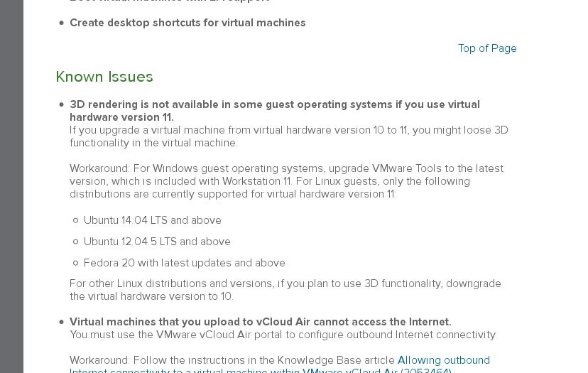Screen dimensions: 588x373
Task: Click the bullet before the 3D rendering issue
Action: click(x=62, y=104)
